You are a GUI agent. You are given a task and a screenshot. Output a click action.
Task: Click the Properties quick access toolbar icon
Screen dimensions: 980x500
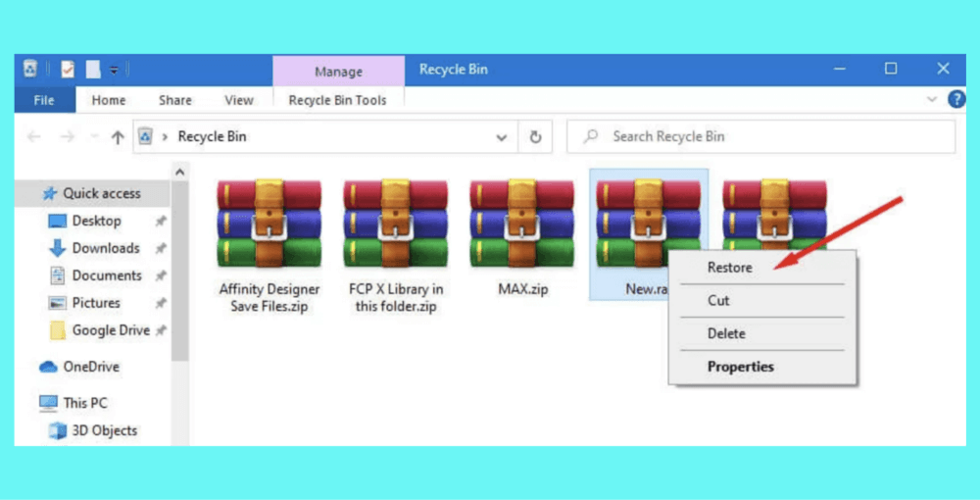click(68, 70)
